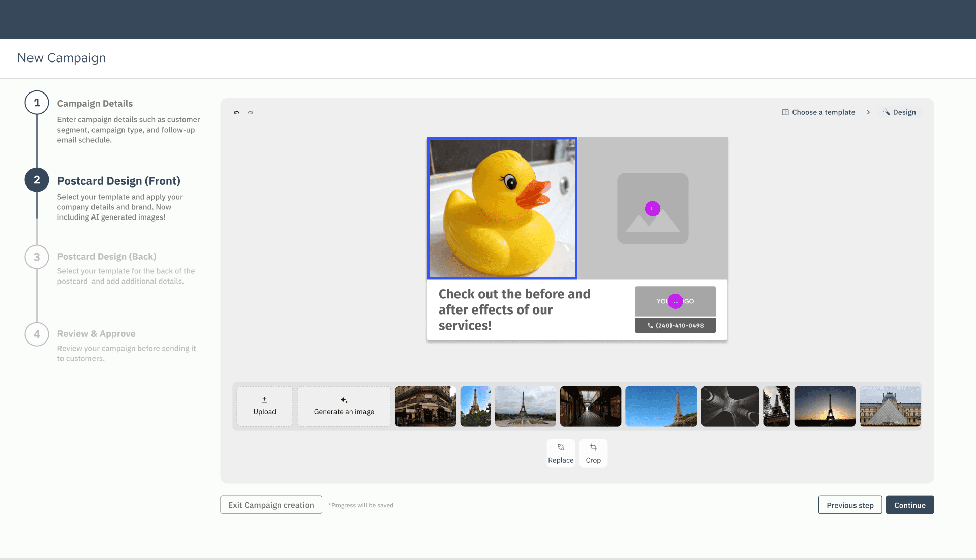Choose the Paris cafe street thumbnail
The width and height of the screenshot is (976, 560).
[x=425, y=406]
